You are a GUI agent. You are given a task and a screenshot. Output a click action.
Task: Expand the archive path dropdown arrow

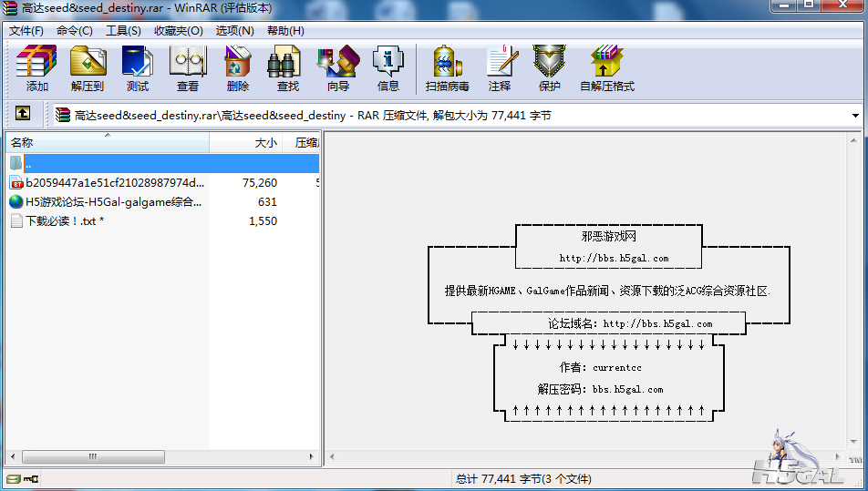855,116
